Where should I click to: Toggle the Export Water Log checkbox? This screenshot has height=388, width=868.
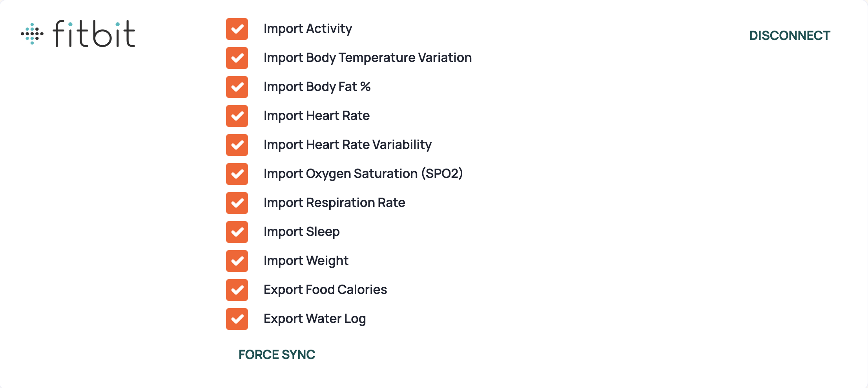[237, 319]
